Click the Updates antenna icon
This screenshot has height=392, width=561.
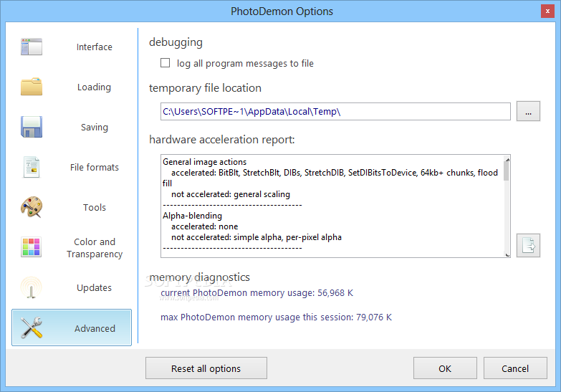(x=32, y=287)
